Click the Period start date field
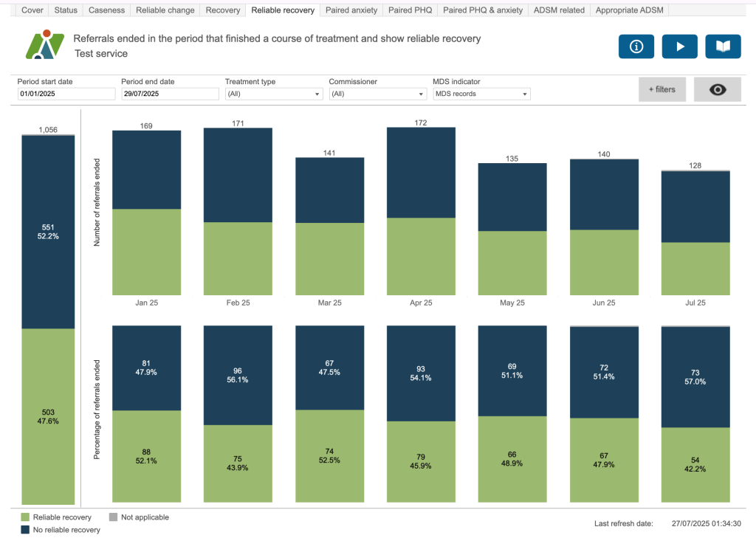 click(66, 94)
